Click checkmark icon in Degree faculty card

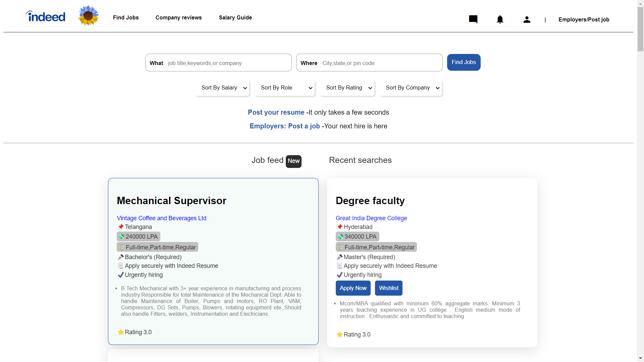click(339, 275)
